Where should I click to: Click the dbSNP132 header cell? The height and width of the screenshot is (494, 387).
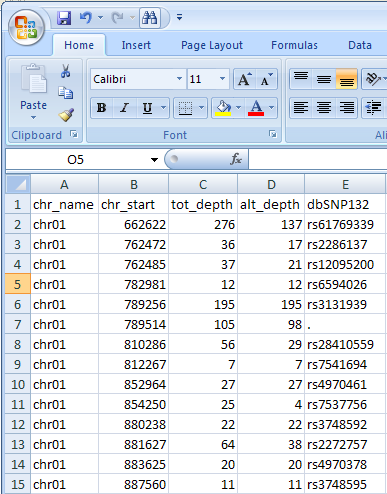(x=345, y=204)
